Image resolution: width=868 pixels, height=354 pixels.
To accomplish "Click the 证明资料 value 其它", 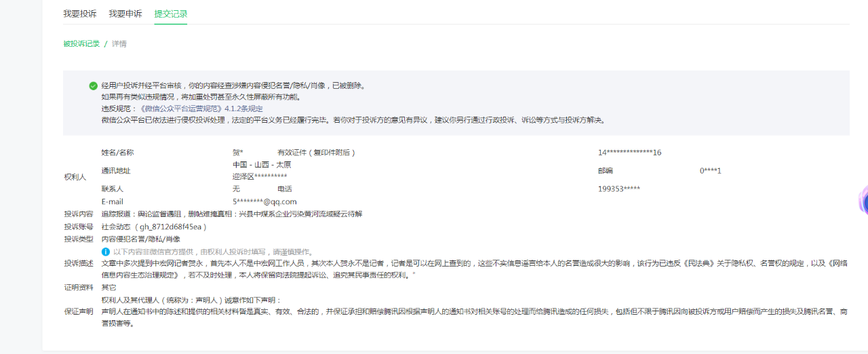I will (108, 288).
